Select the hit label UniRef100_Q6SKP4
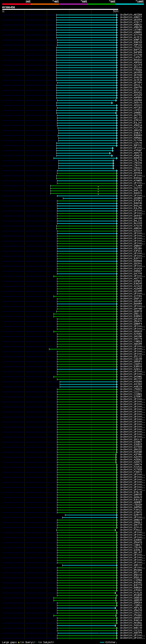This screenshot has width=146, height=644. [131, 20]
